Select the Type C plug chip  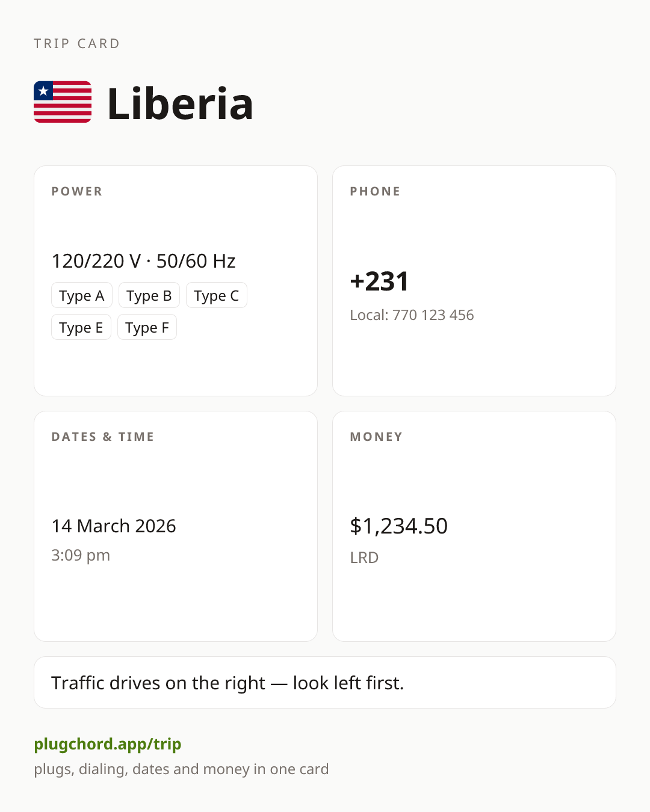point(217,295)
